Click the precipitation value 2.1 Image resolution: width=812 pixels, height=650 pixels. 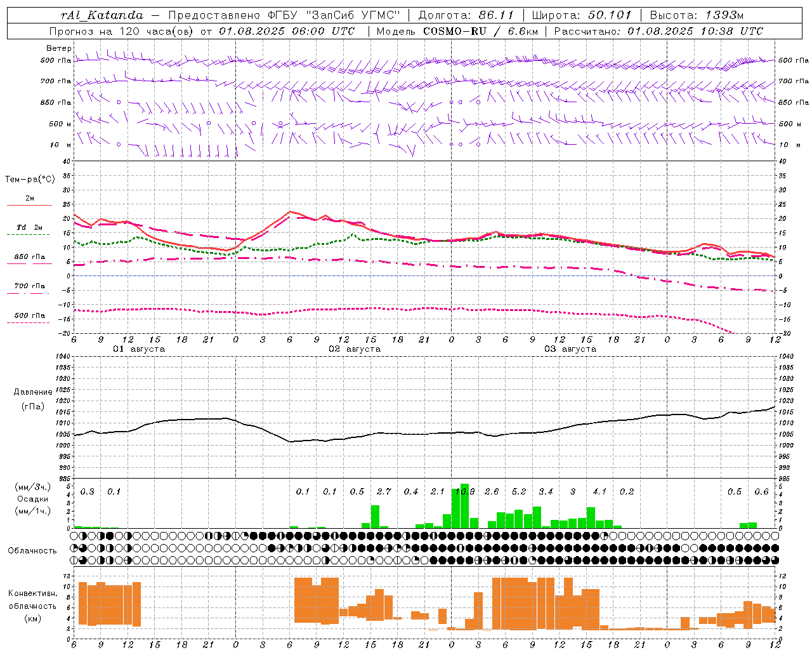click(x=438, y=491)
